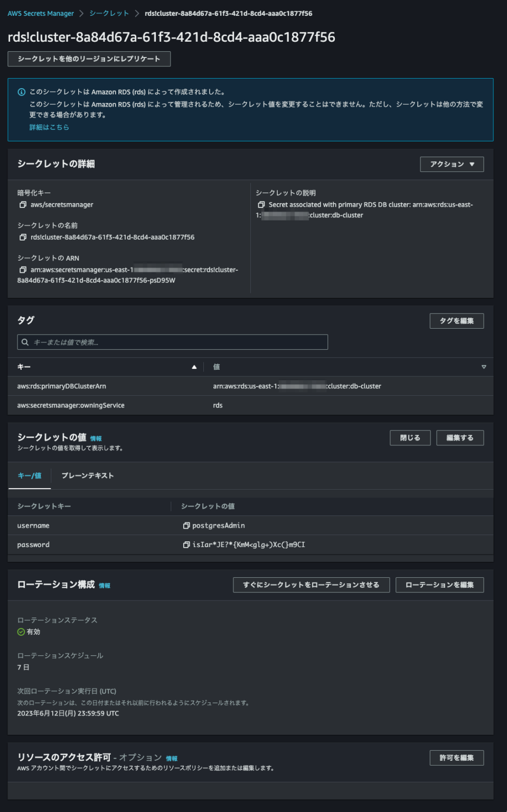Screen dimensions: 507x812
Task: Switch to the プレーンテキスト tab
Action: click(88, 475)
